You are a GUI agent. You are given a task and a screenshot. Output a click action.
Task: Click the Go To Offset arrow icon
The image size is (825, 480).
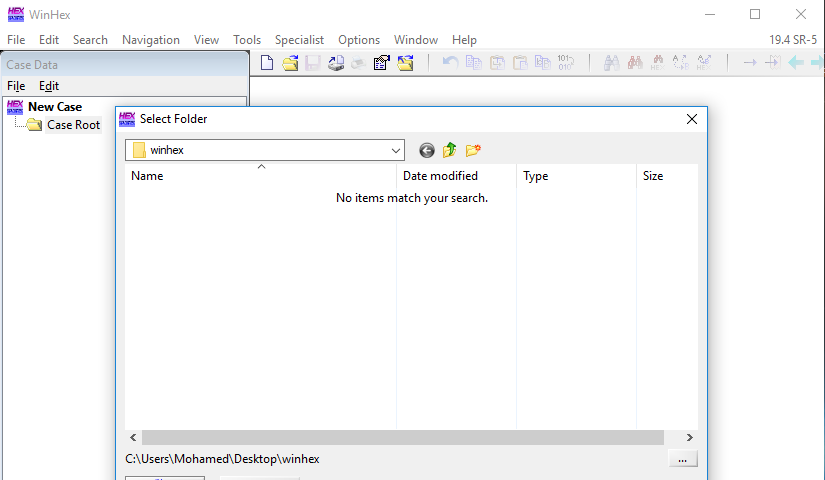(x=750, y=63)
